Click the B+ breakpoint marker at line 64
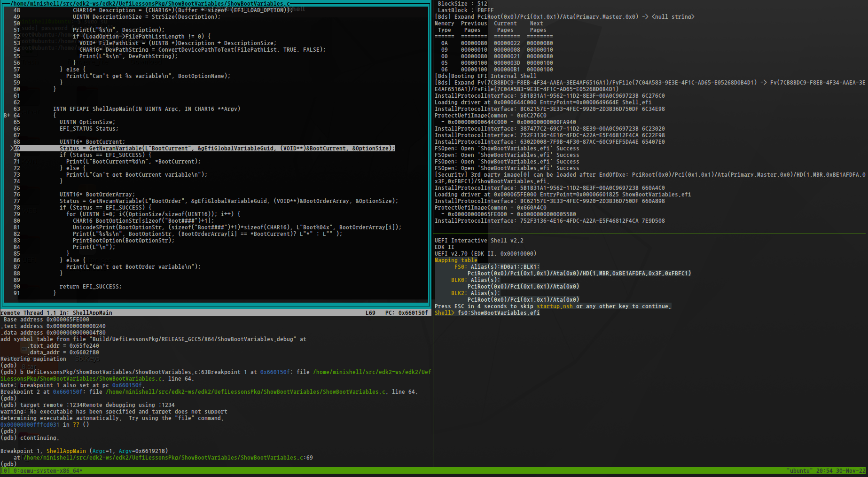Image resolution: width=868 pixels, height=477 pixels. point(7,115)
